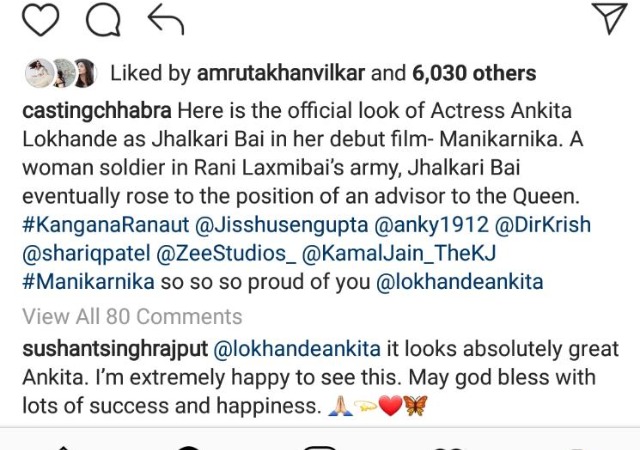Open the @anky1912 mention
Screen dimensions: 640x450
(431, 225)
